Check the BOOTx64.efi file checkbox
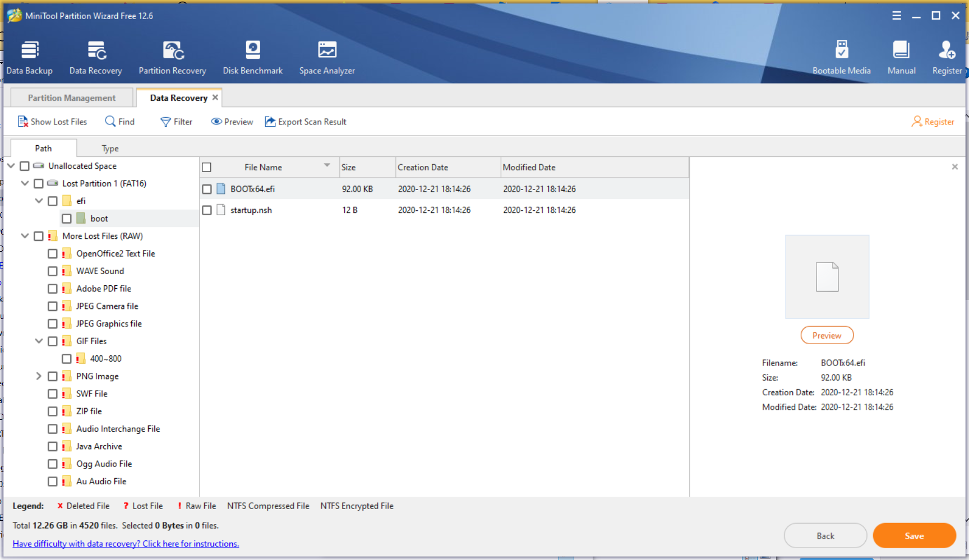 pos(207,189)
